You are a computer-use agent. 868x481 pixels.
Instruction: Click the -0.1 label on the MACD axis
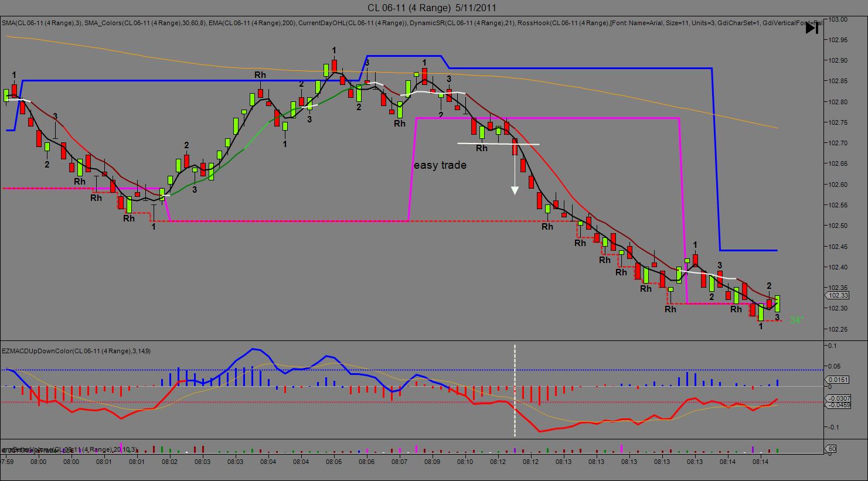(832, 427)
